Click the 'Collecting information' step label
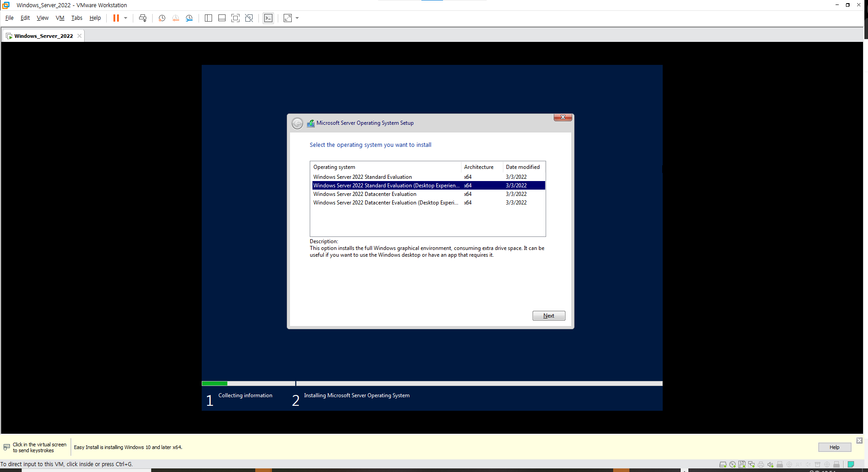Image resolution: width=868 pixels, height=472 pixels. pos(245,395)
